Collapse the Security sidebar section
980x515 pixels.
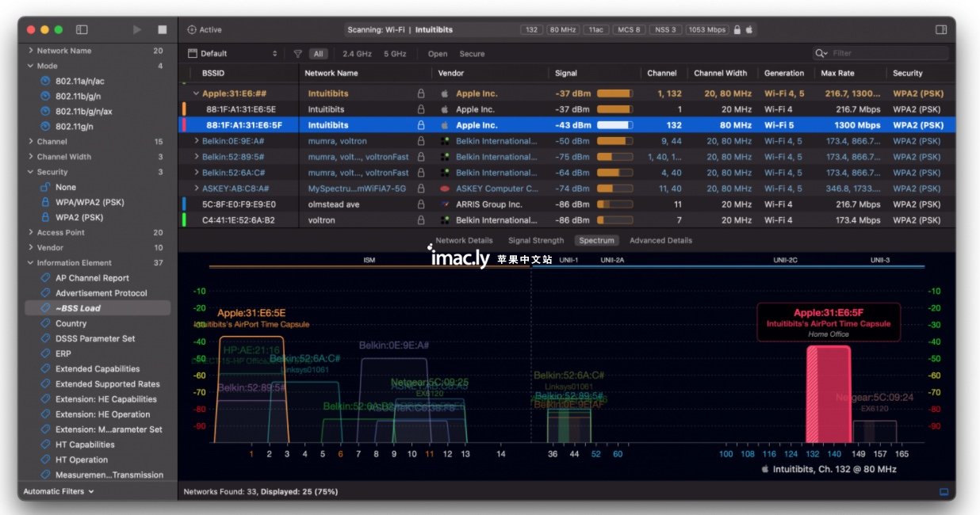coord(30,172)
